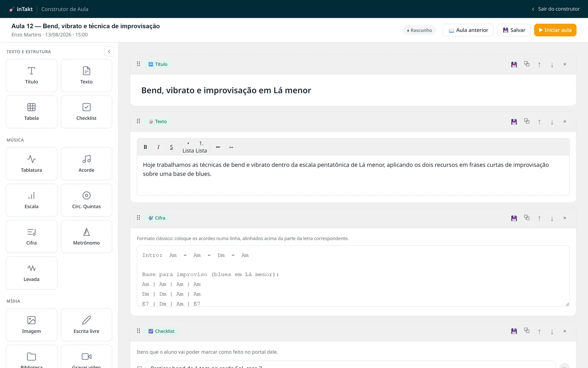Add an Escrita livre block
The width and height of the screenshot is (588, 368).
pyautogui.click(x=87, y=325)
